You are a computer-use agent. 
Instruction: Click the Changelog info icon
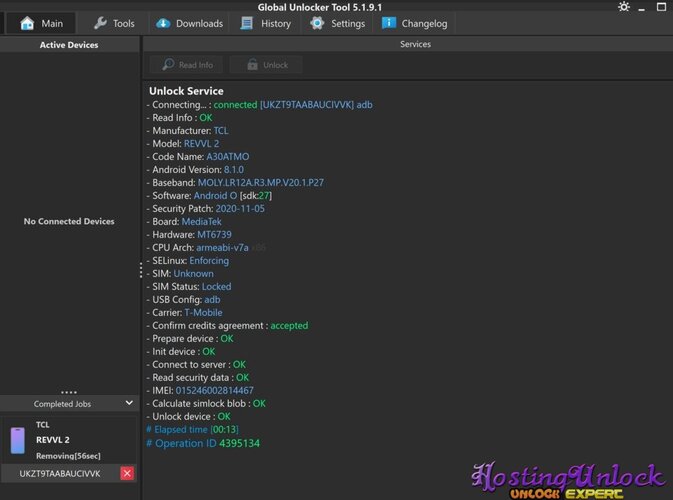[389, 22]
